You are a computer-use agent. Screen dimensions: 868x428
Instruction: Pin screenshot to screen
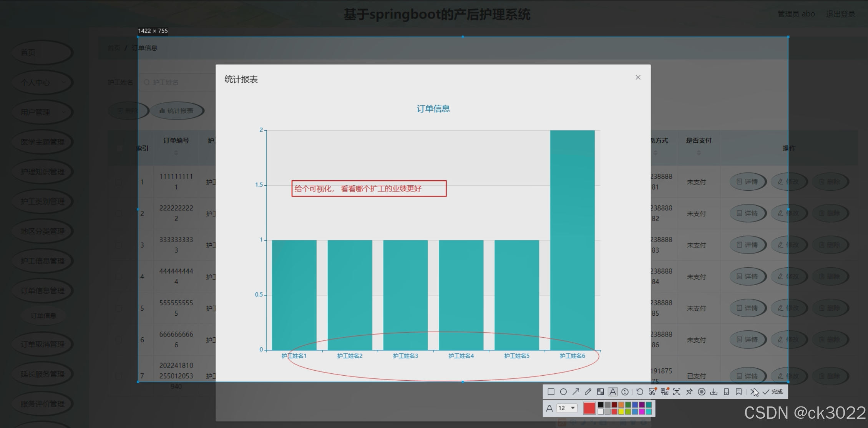click(689, 391)
